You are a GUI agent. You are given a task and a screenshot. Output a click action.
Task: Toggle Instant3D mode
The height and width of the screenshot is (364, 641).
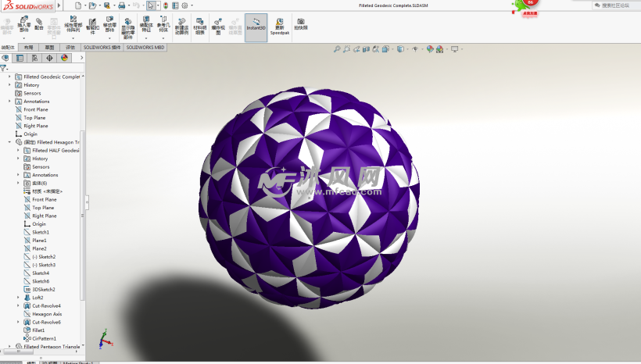(x=256, y=27)
